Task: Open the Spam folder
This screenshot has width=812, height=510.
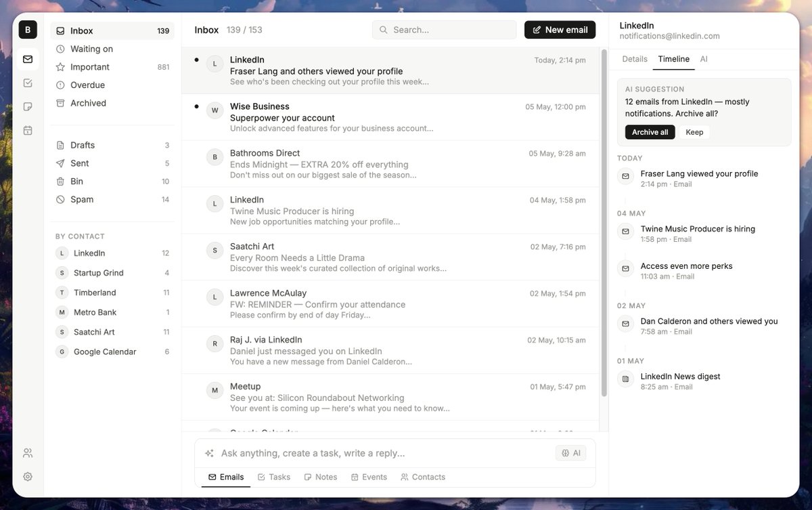Action: (x=112, y=199)
